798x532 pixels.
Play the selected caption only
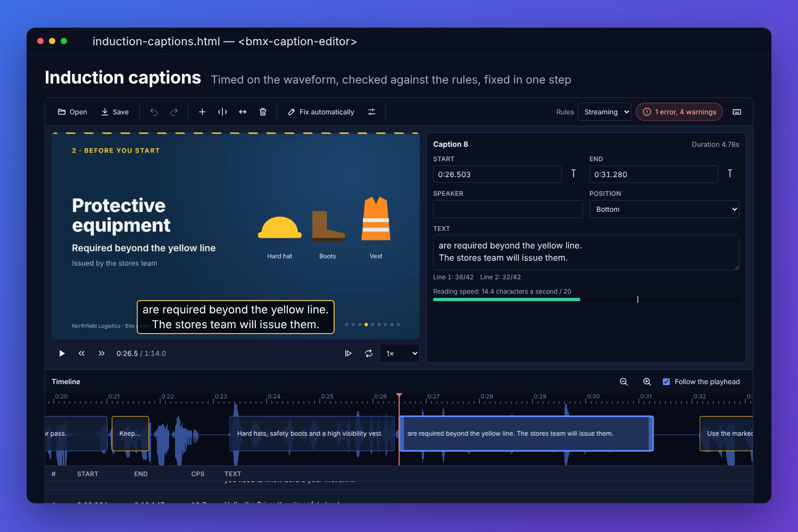[x=348, y=353]
